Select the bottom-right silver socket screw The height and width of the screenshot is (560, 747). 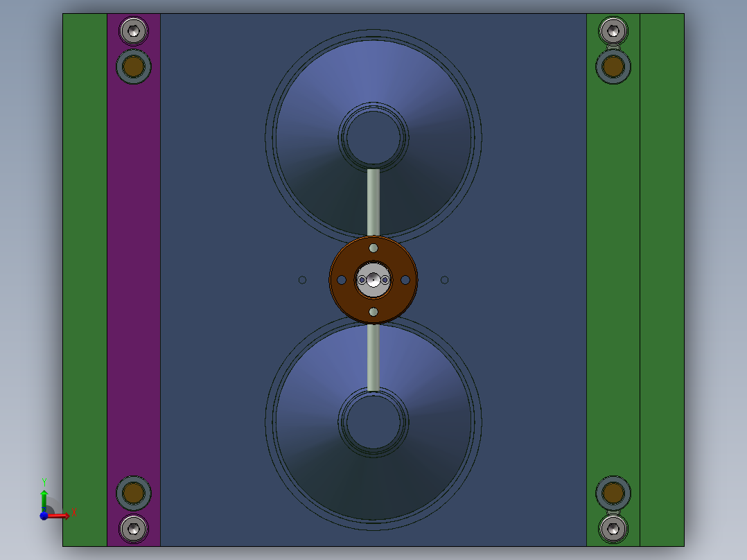point(613,529)
